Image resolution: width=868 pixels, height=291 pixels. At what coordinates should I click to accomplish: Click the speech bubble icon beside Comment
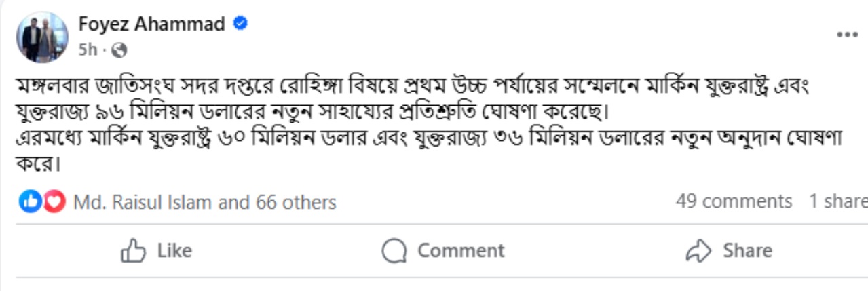[x=394, y=251]
